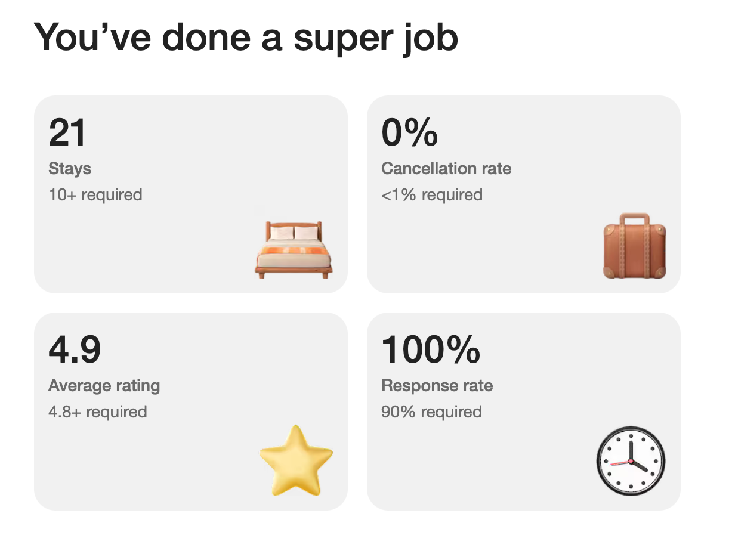Click the 'You've done a super job' heading
The width and height of the screenshot is (732, 560).
tap(246, 36)
